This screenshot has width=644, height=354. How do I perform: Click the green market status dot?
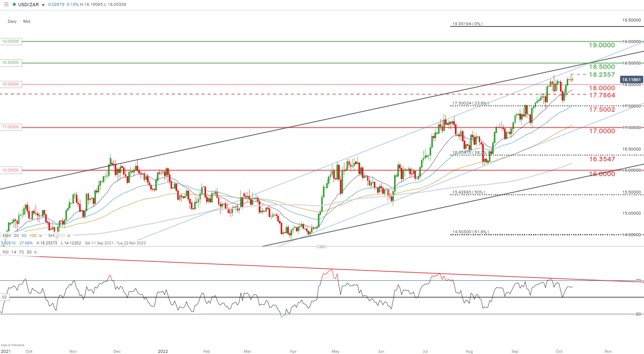click(14, 5)
